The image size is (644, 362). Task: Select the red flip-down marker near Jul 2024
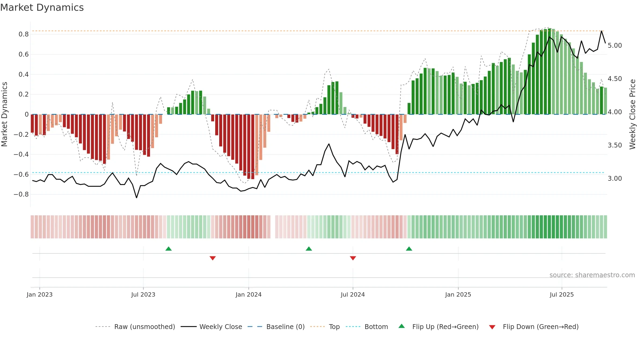pyautogui.click(x=353, y=258)
